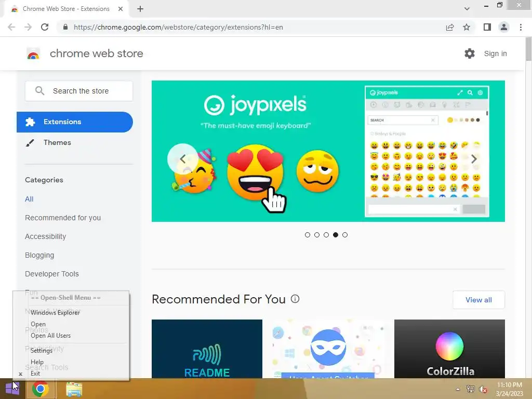The width and height of the screenshot is (532, 399).
Task: Open the Chrome side panel
Action: tap(487, 27)
